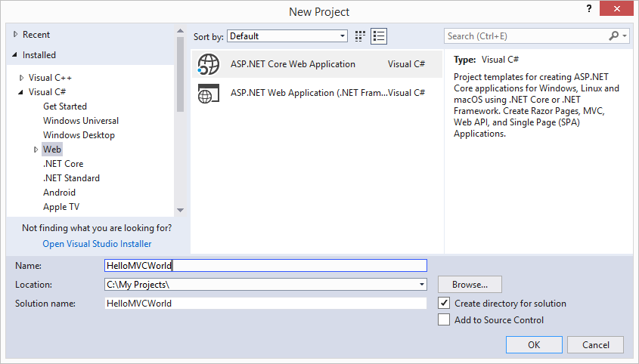This screenshot has width=639, height=364.
Task: Enable Add to Source Control checkbox
Action: click(x=444, y=319)
